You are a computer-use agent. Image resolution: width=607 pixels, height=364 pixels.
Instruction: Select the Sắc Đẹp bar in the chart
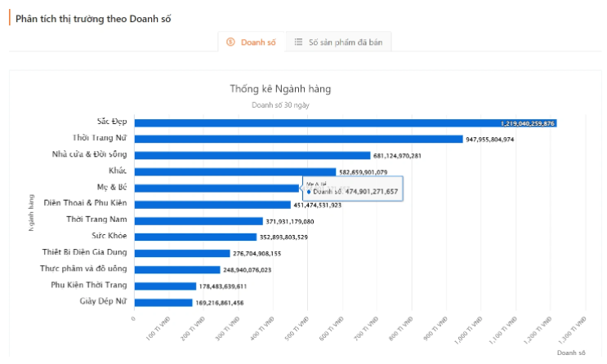327,123
